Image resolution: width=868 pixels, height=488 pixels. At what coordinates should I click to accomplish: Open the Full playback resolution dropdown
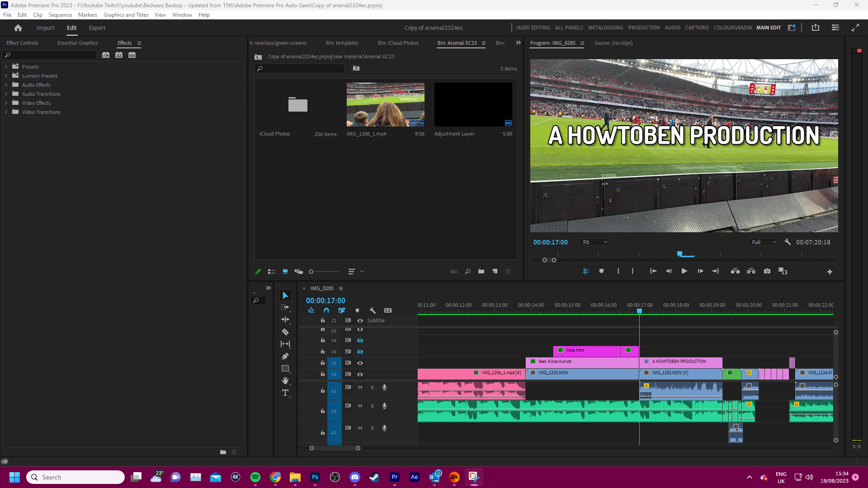click(x=764, y=242)
